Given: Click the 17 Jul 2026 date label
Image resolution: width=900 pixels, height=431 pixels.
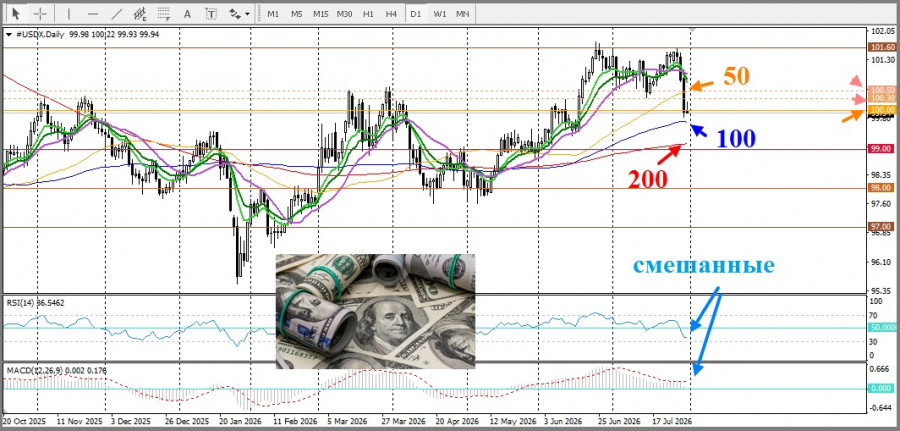Looking at the screenshot, I should click(x=673, y=420).
